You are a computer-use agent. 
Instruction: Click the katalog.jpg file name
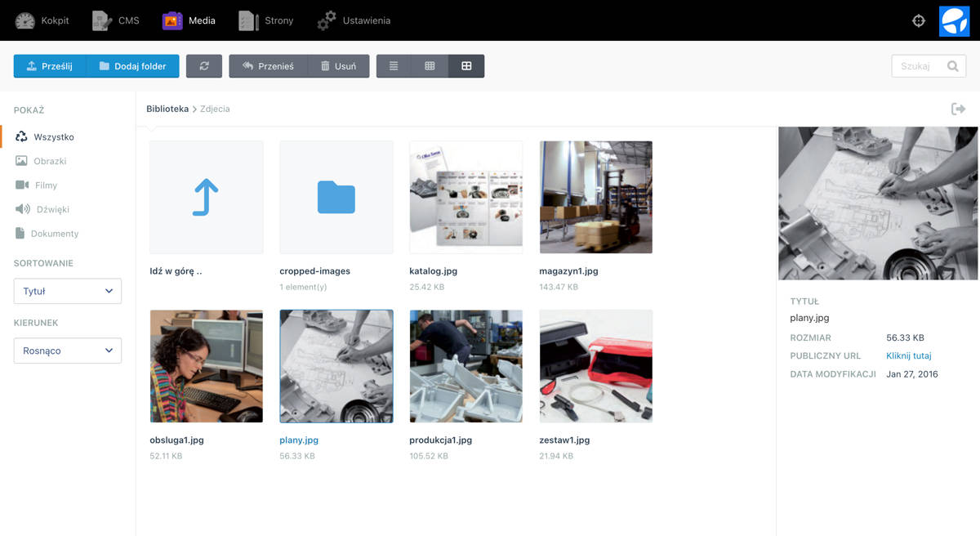click(434, 270)
